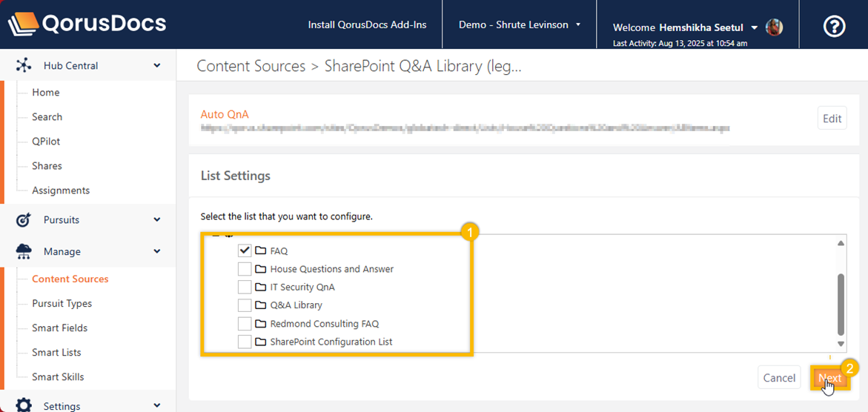Viewport: 868px width, 412px height.
Task: Expand the Pursuits section chevron
Action: coord(157,220)
